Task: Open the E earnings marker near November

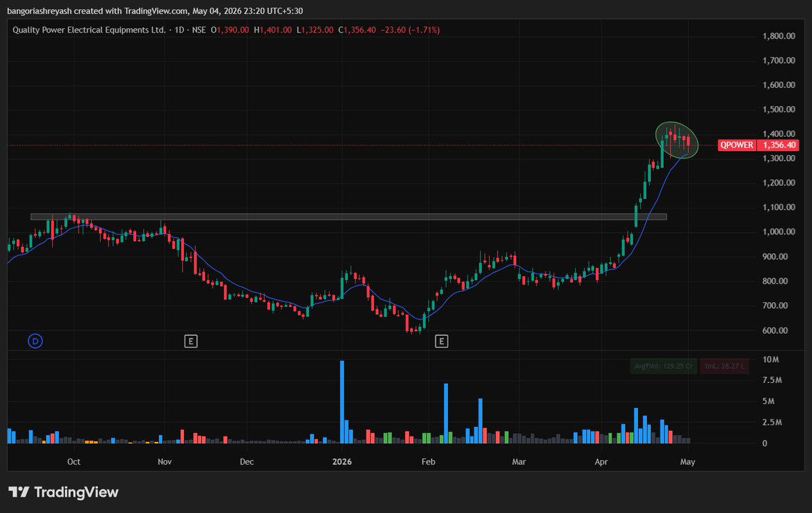Action: 191,341
